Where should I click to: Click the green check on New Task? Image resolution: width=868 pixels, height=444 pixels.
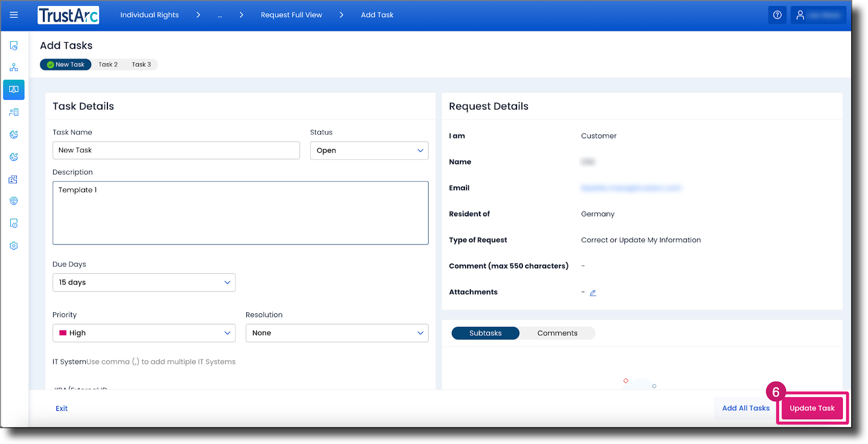50,65
